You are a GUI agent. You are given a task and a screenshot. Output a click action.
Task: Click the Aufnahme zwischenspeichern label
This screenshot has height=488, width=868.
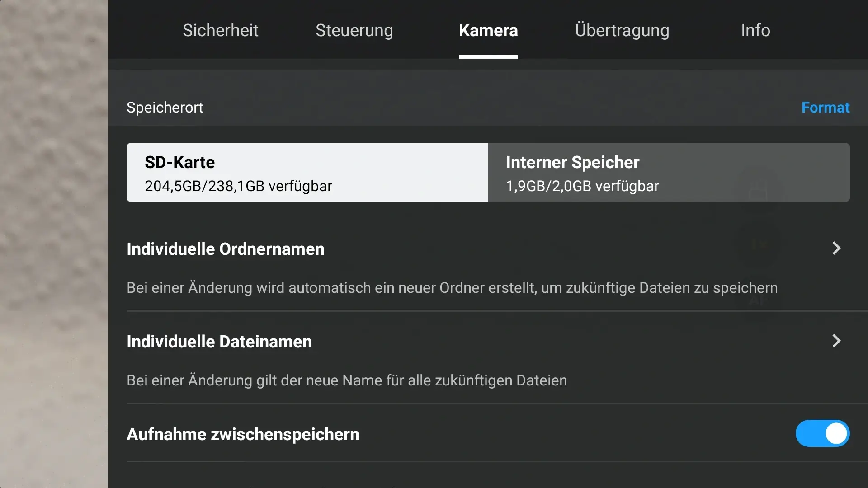pos(243,434)
